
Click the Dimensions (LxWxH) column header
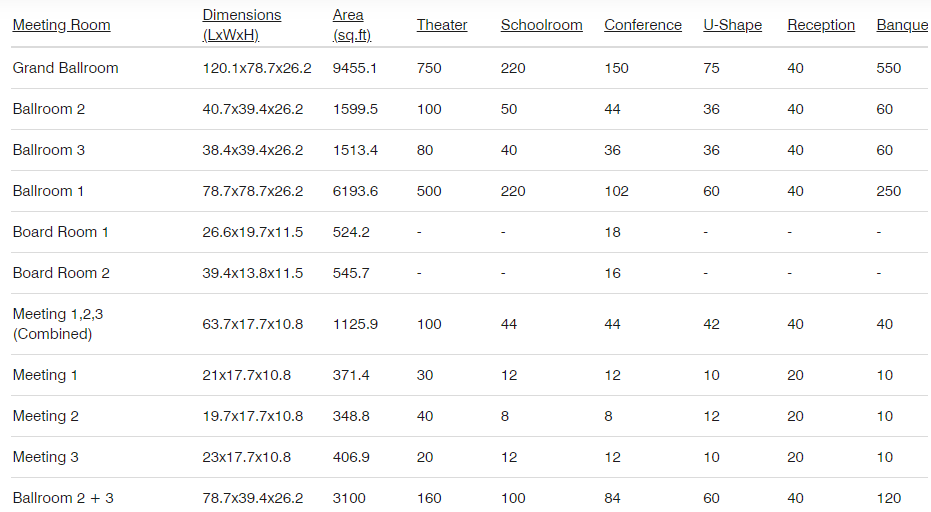242,25
